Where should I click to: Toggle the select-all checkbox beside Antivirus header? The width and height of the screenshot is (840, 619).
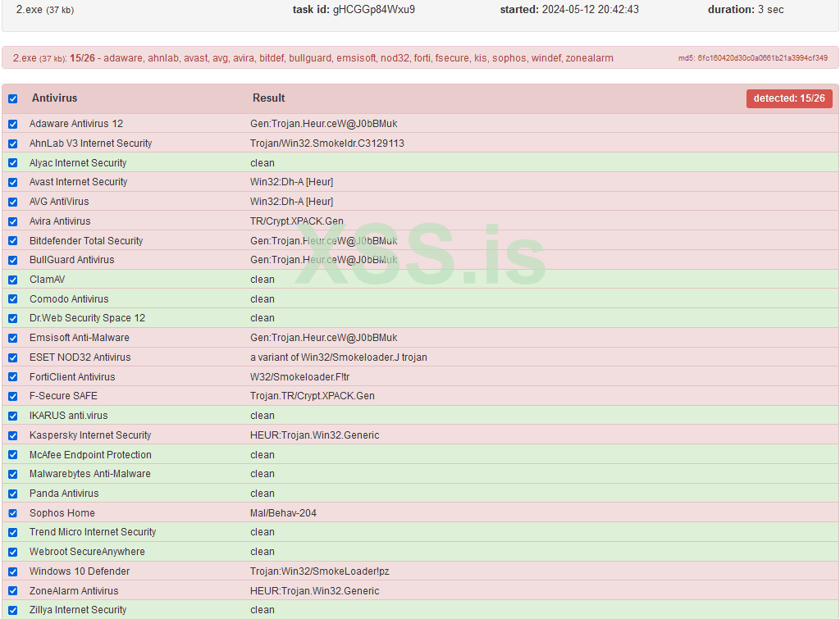[x=13, y=98]
